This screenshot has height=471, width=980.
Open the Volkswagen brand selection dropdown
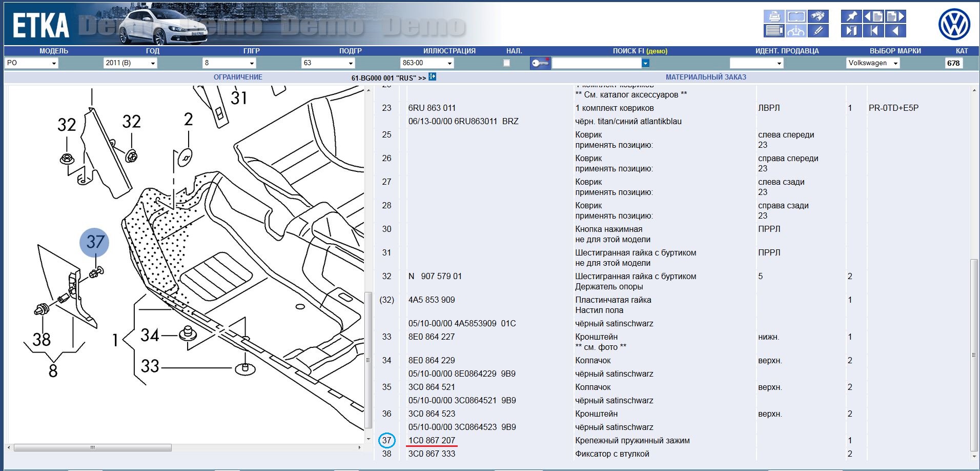(x=895, y=63)
